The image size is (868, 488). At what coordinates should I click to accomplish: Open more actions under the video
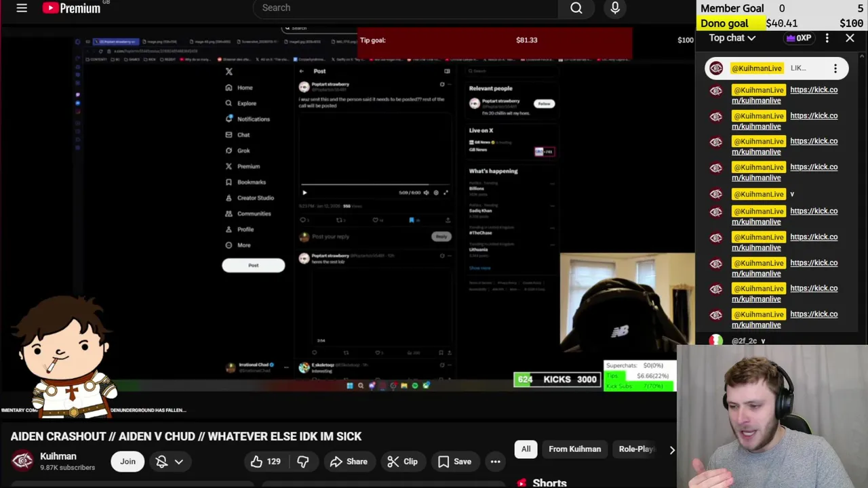[496, 462]
